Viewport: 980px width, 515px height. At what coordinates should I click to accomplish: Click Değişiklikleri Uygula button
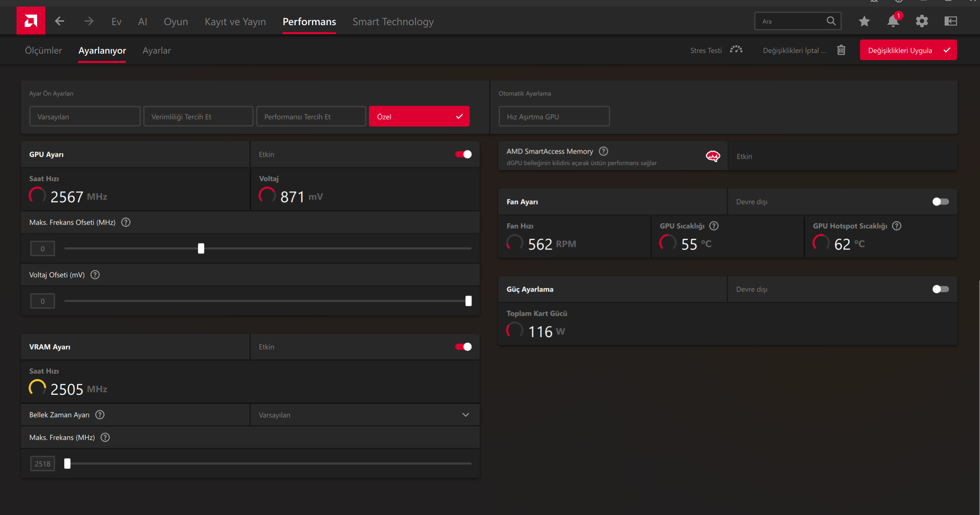[x=908, y=50]
